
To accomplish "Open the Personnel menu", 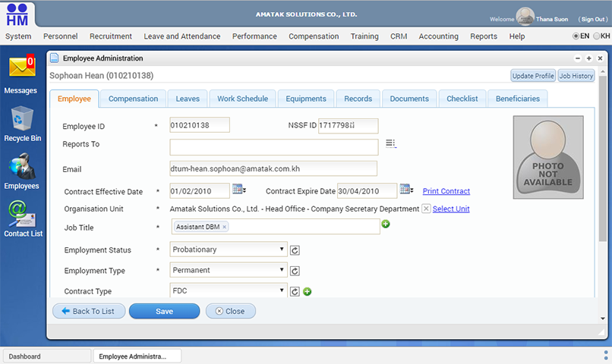I will (x=61, y=36).
